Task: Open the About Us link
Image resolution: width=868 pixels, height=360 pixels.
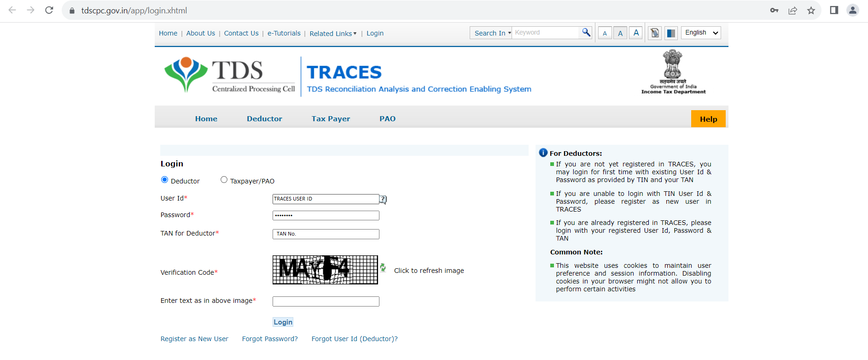Action: (x=201, y=33)
